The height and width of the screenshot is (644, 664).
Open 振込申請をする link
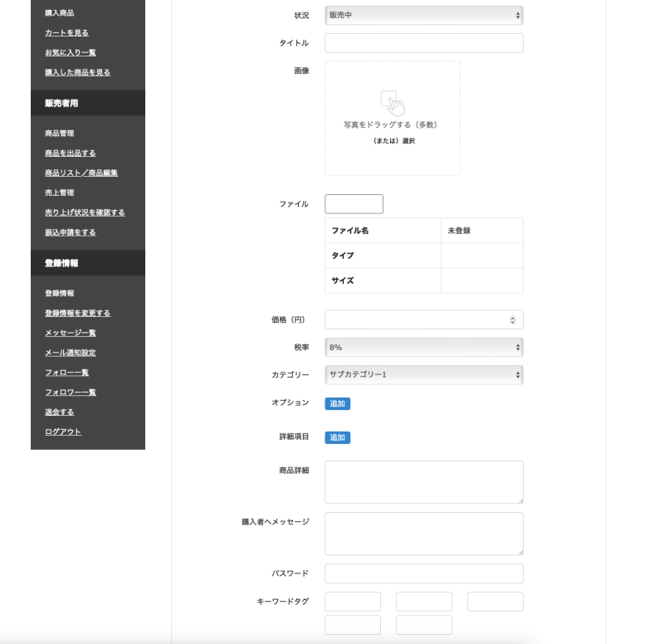point(71,232)
